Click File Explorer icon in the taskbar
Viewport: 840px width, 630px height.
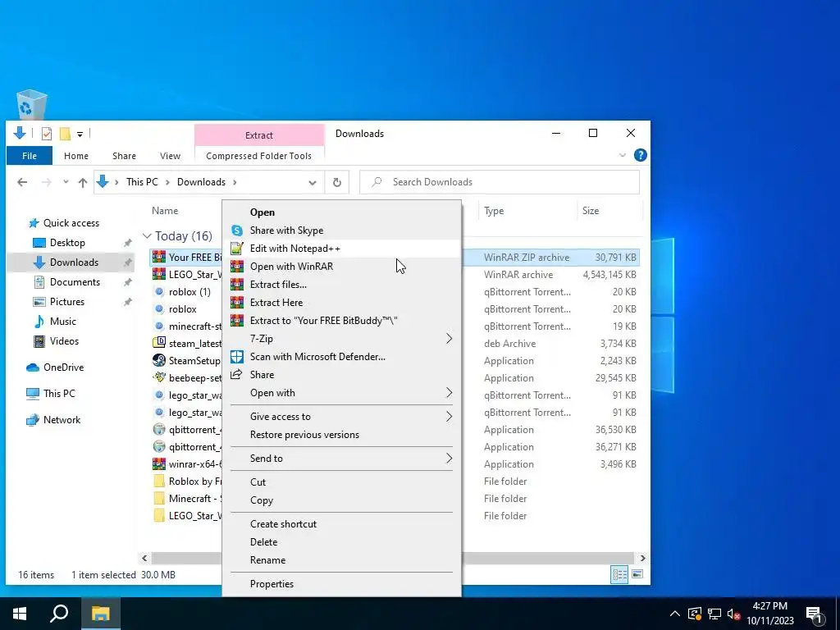[100, 614]
